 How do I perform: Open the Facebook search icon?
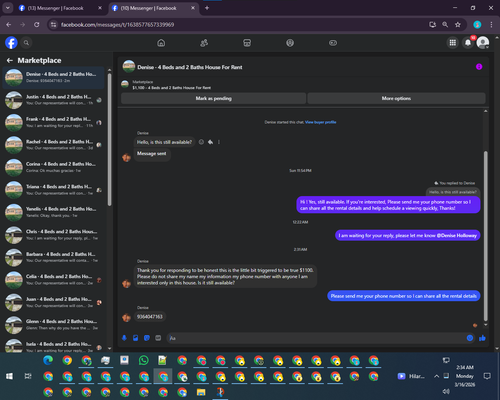(26, 43)
